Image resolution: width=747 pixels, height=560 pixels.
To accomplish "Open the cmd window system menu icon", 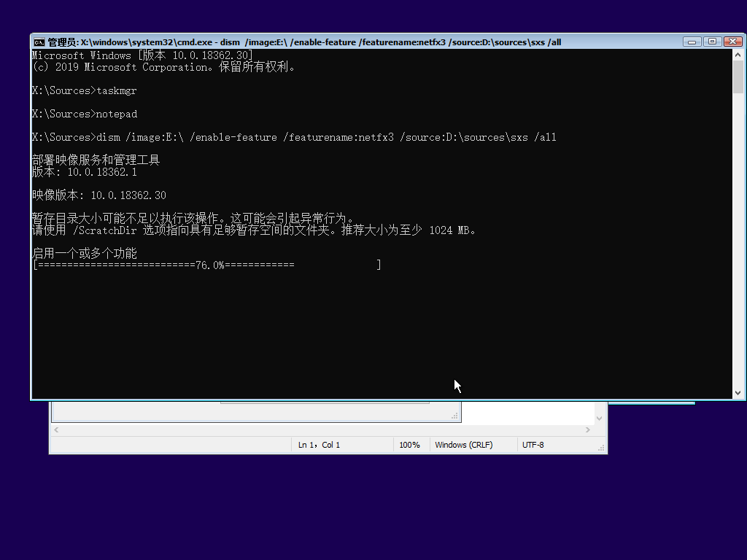I will coord(39,42).
